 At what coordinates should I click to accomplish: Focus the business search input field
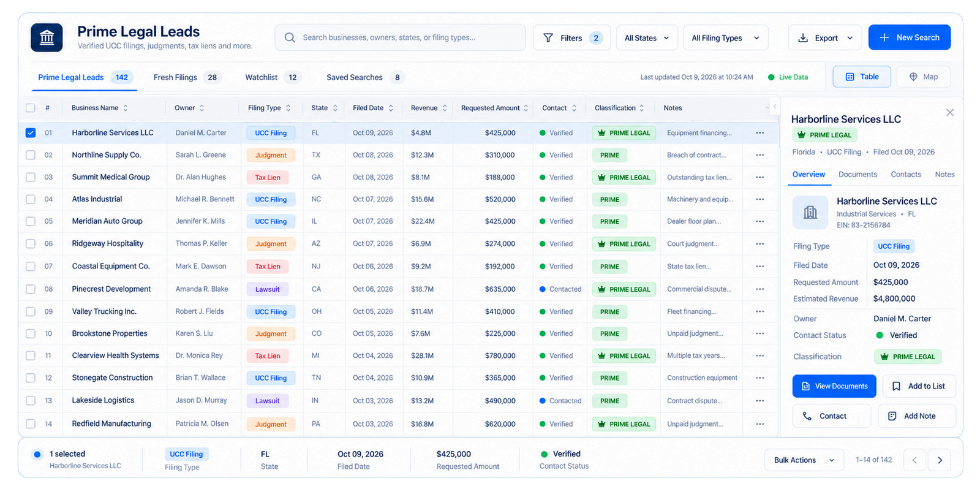point(400,37)
